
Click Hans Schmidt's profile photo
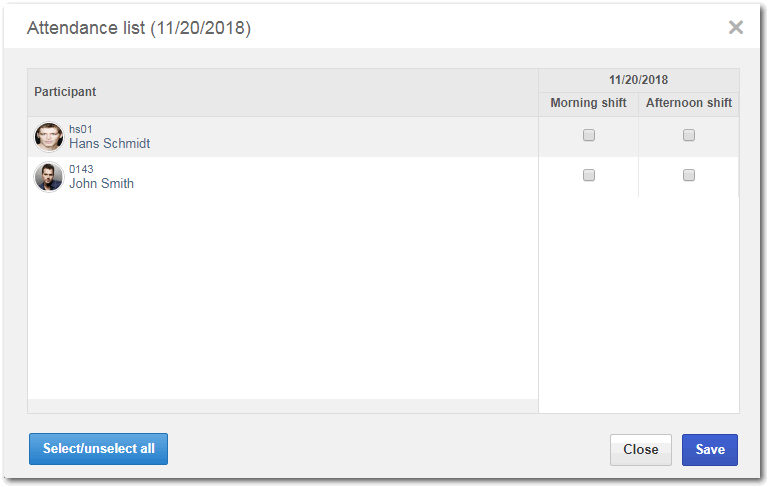[48, 137]
